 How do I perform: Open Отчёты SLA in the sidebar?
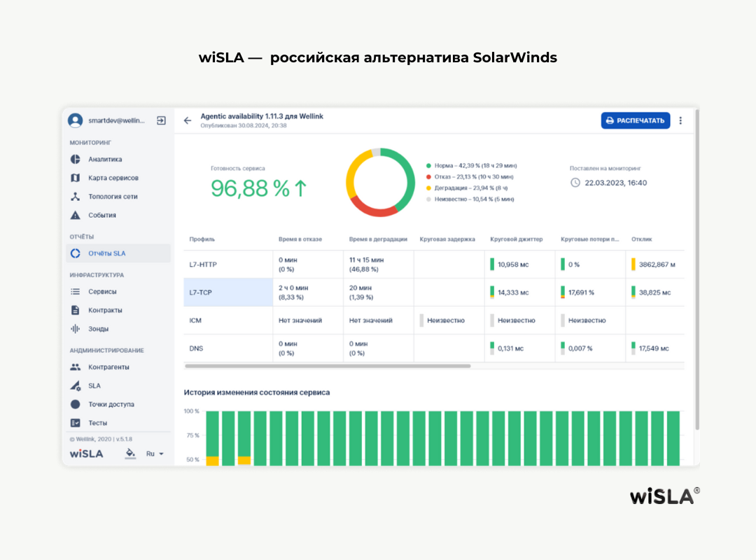(106, 253)
